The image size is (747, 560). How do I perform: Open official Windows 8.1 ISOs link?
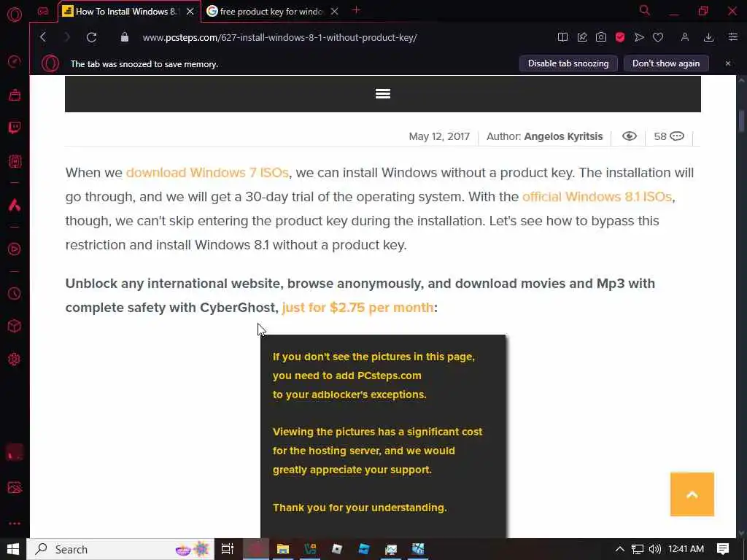[597, 197]
